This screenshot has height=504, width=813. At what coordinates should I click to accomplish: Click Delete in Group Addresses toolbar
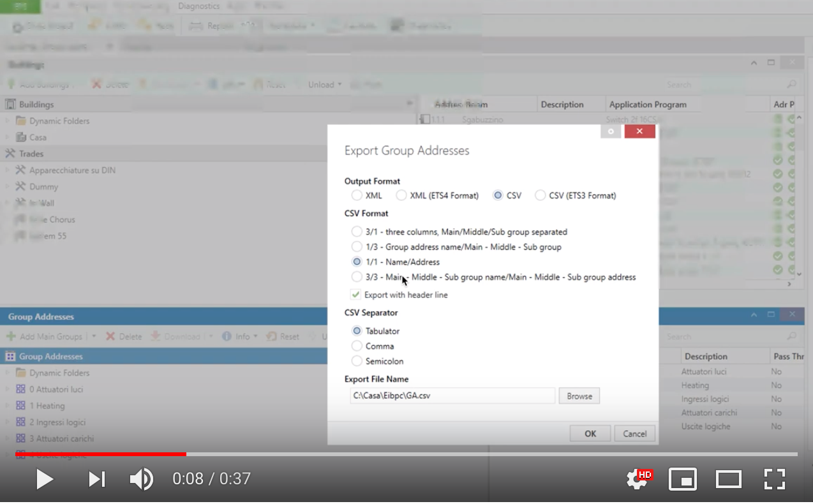(124, 336)
